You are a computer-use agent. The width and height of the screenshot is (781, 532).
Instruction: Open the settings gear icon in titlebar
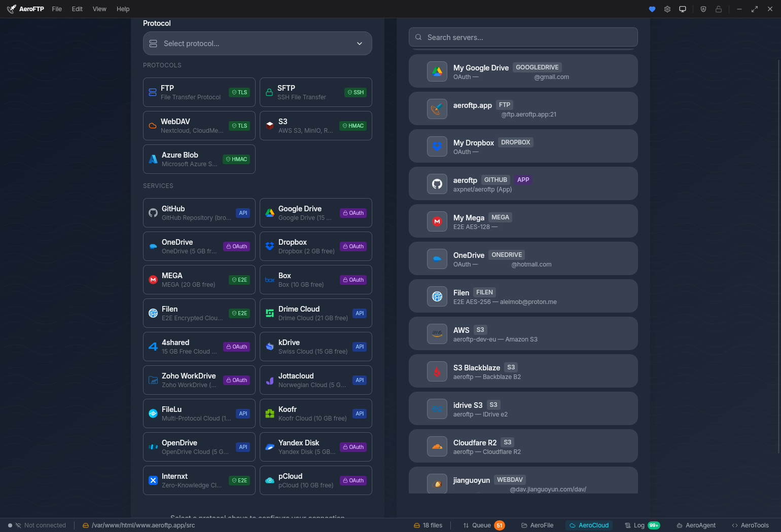[667, 9]
